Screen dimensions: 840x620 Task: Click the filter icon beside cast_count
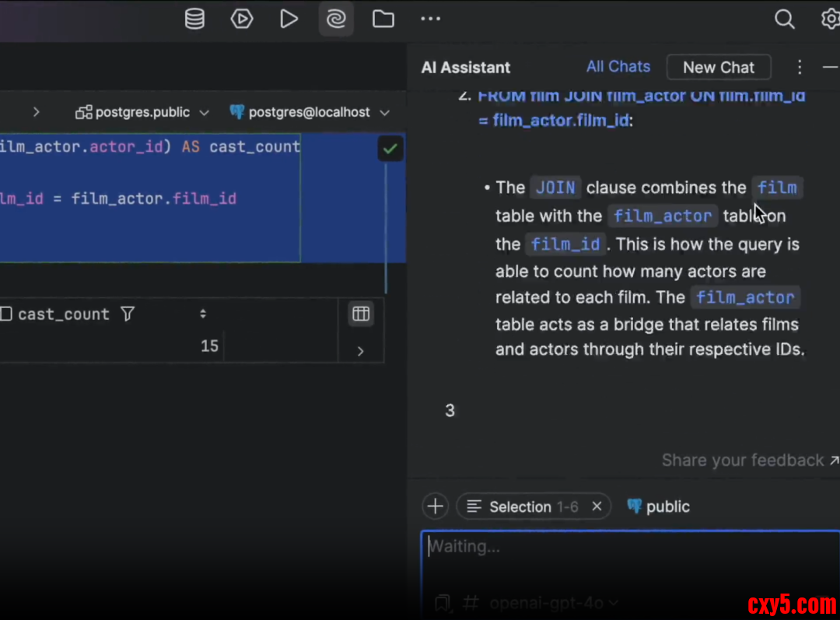pos(128,314)
